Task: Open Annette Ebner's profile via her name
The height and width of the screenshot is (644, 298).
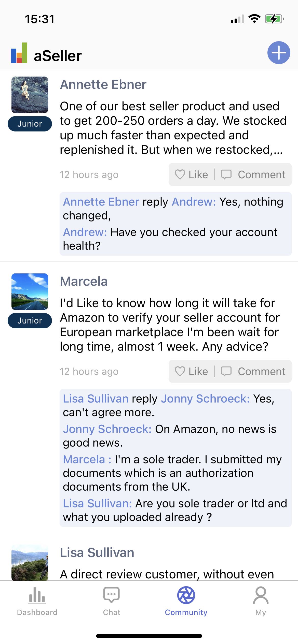Action: pos(103,84)
